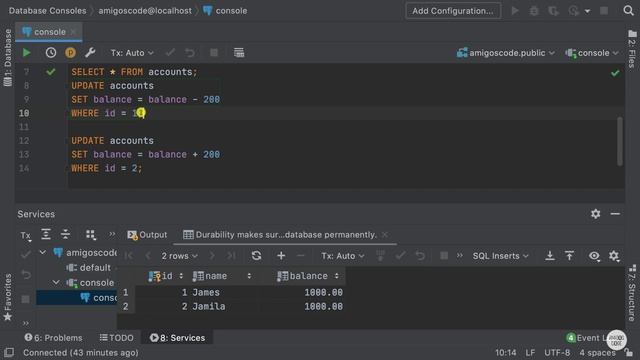The height and width of the screenshot is (360, 640).
Task: Click the export data download icon
Action: [x=550, y=256]
